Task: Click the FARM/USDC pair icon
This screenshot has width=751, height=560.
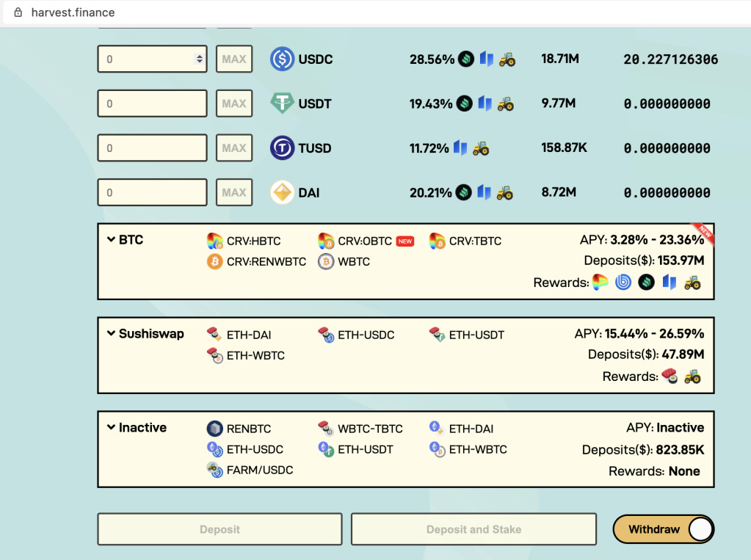Action: 214,470
